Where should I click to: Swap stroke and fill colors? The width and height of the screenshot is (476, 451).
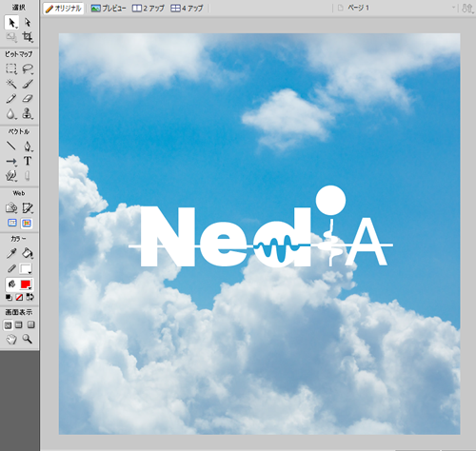[30, 297]
